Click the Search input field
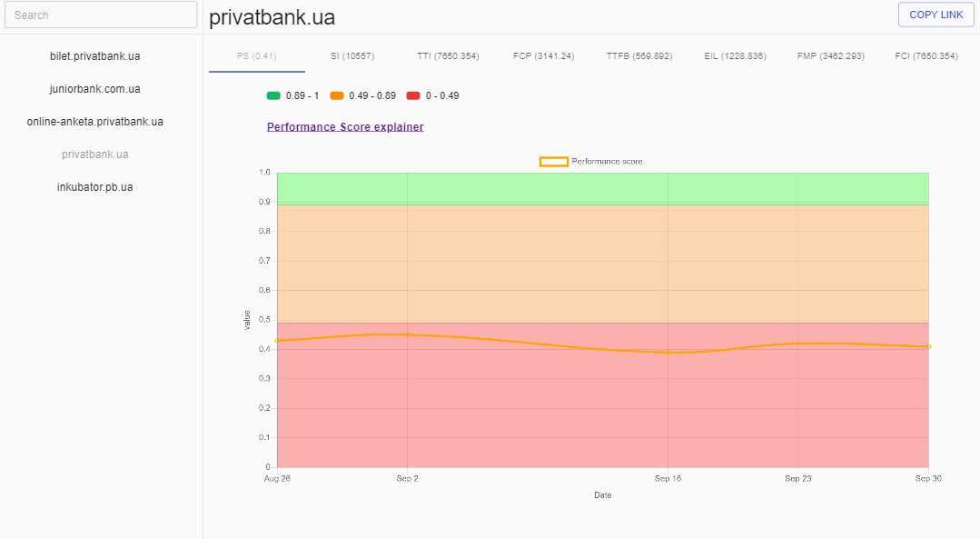This screenshot has height=539, width=980. click(101, 15)
